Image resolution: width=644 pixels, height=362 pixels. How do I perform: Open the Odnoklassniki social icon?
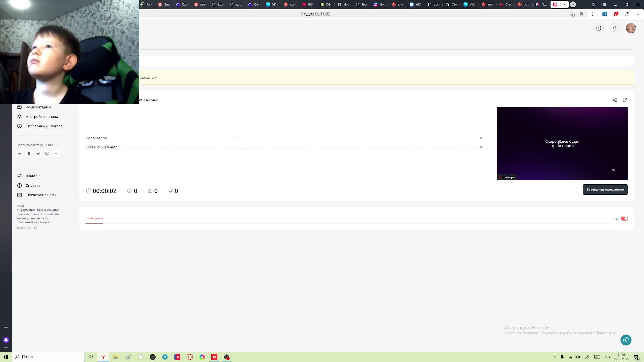29,154
